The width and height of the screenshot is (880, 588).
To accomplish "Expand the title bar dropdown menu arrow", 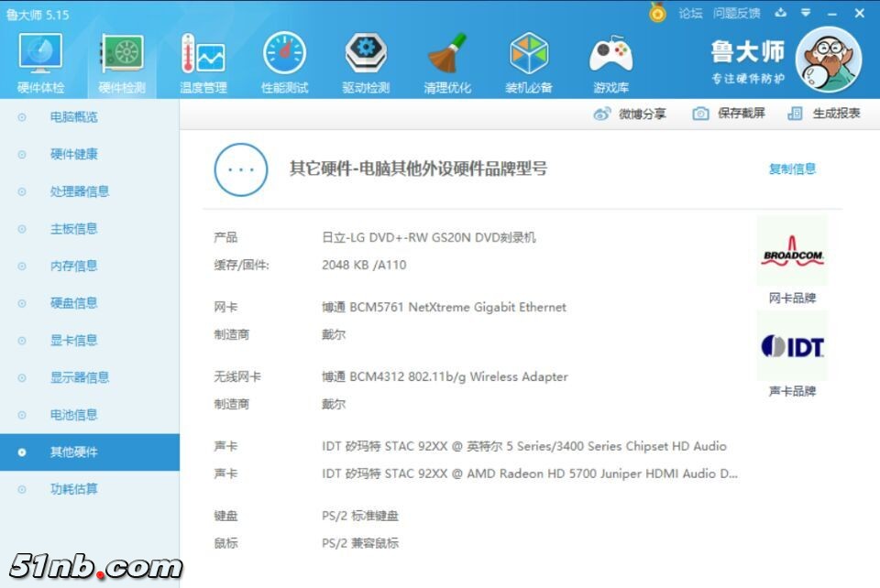I will click(806, 13).
